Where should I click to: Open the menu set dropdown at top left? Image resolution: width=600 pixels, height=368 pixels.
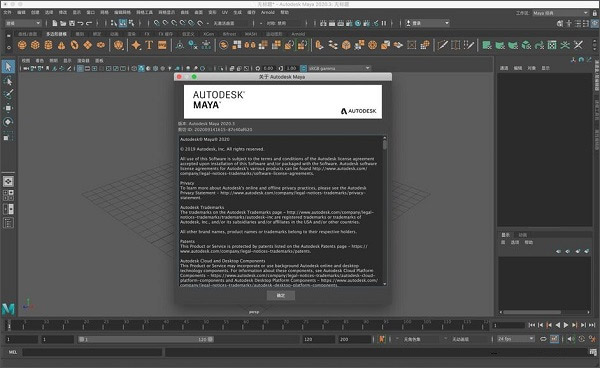pyautogui.click(x=23, y=23)
